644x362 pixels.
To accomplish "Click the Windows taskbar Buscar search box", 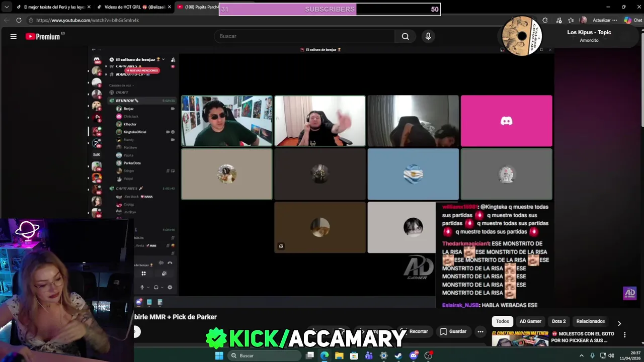I will tap(264, 355).
